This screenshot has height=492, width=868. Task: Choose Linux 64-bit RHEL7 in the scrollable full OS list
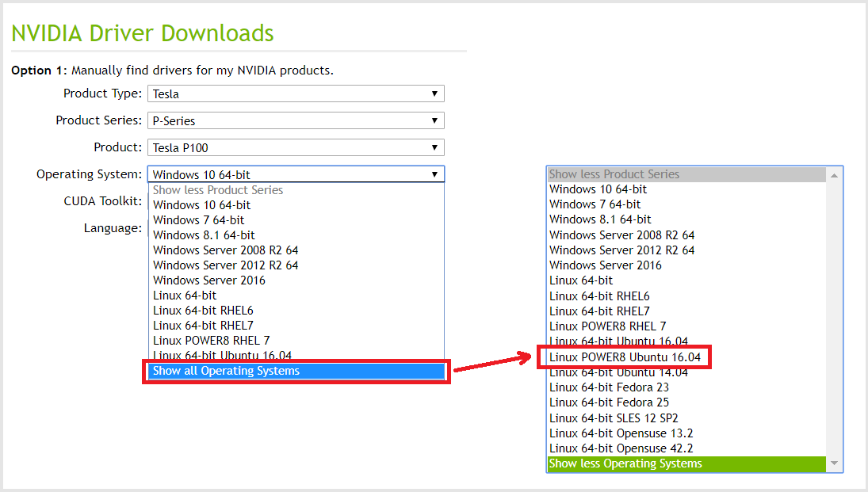686,311
